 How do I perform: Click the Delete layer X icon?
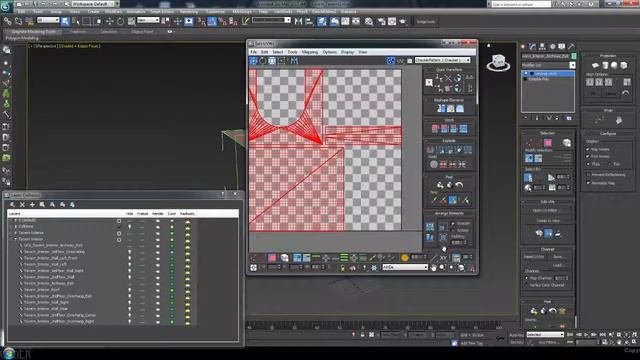coord(22,204)
